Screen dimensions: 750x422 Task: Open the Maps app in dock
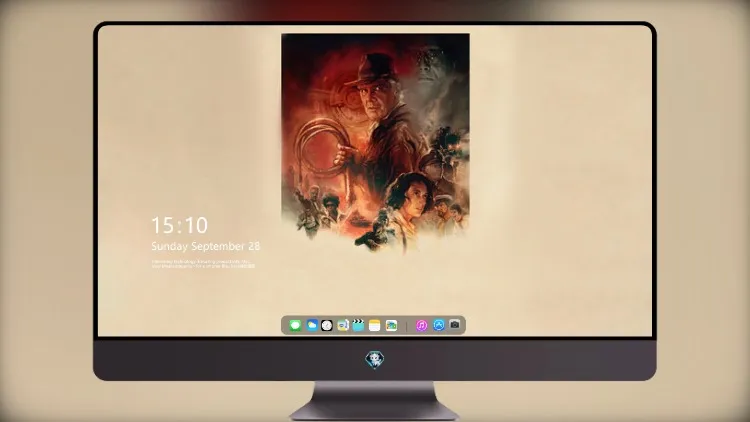coord(343,325)
